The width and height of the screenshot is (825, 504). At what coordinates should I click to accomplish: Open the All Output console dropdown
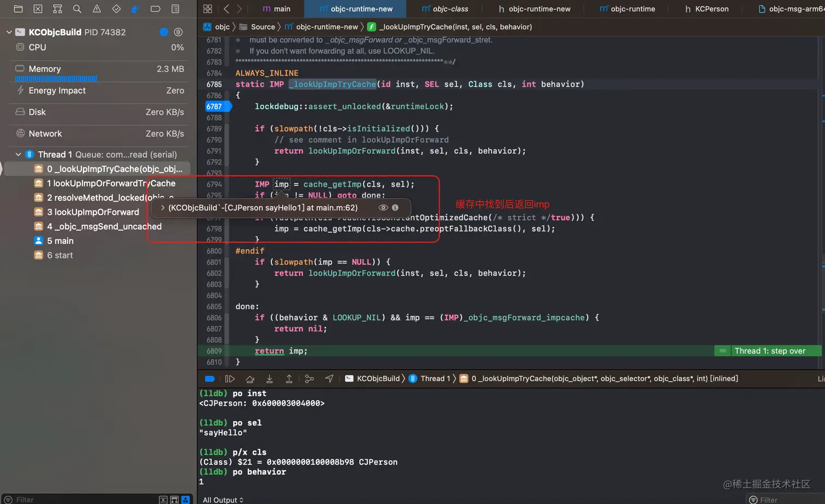pos(223,500)
